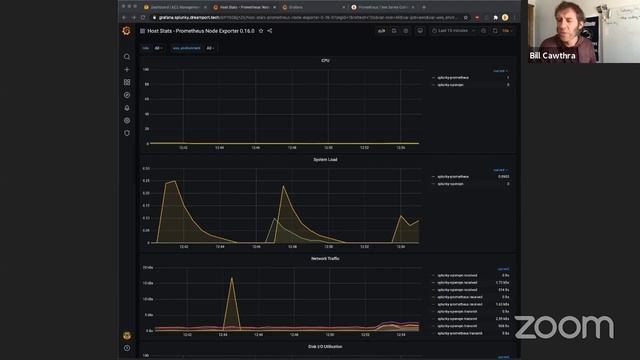Open the Configuration gear in sidebar

pos(127,120)
